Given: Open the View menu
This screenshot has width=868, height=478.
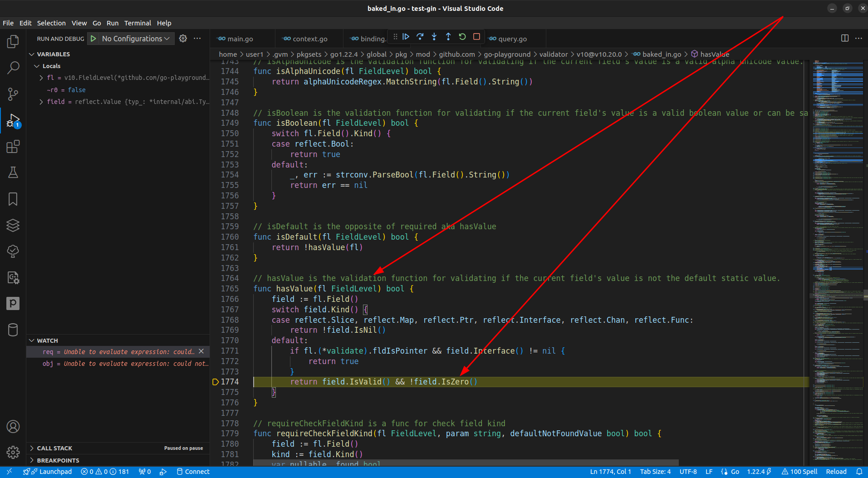Looking at the screenshot, I should coord(79,23).
